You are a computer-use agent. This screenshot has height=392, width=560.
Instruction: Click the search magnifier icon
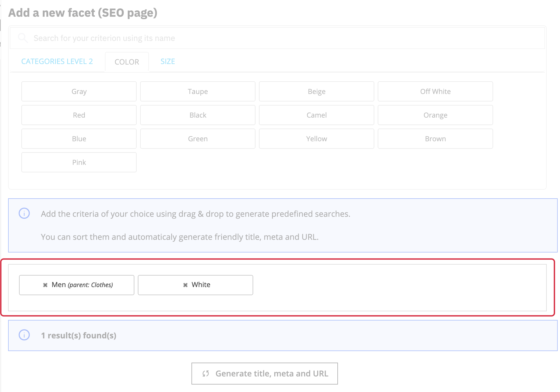click(23, 38)
